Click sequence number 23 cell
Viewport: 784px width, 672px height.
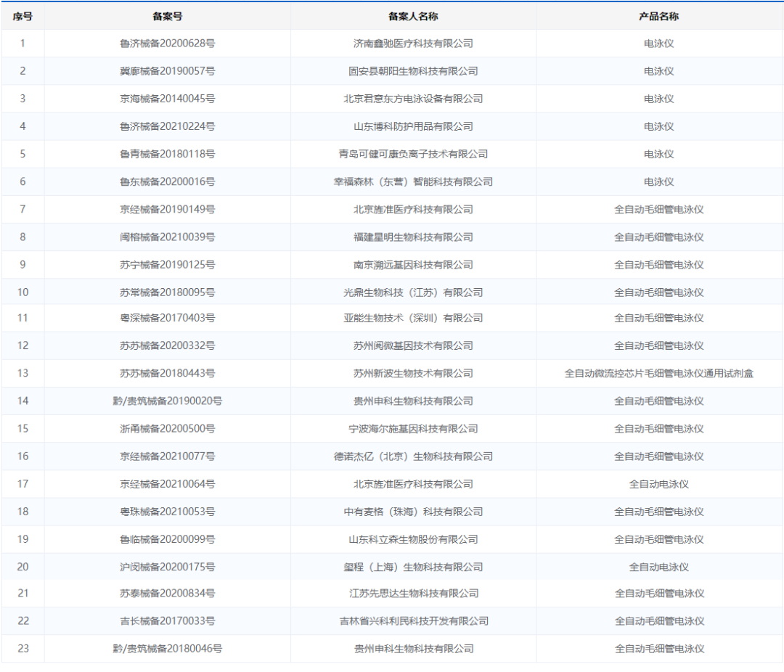click(x=23, y=649)
